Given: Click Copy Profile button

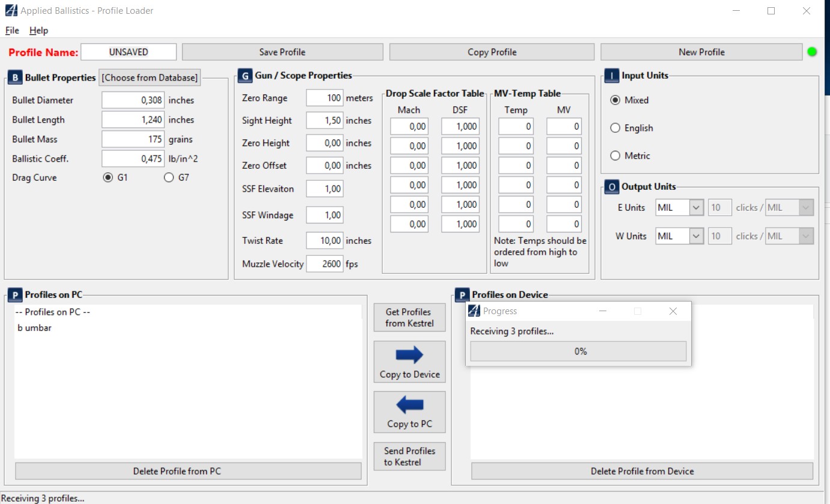Looking at the screenshot, I should (x=492, y=52).
